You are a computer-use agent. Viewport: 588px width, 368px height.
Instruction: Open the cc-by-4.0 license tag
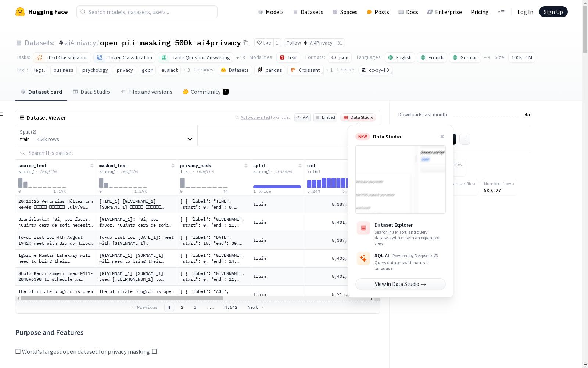coord(375,70)
